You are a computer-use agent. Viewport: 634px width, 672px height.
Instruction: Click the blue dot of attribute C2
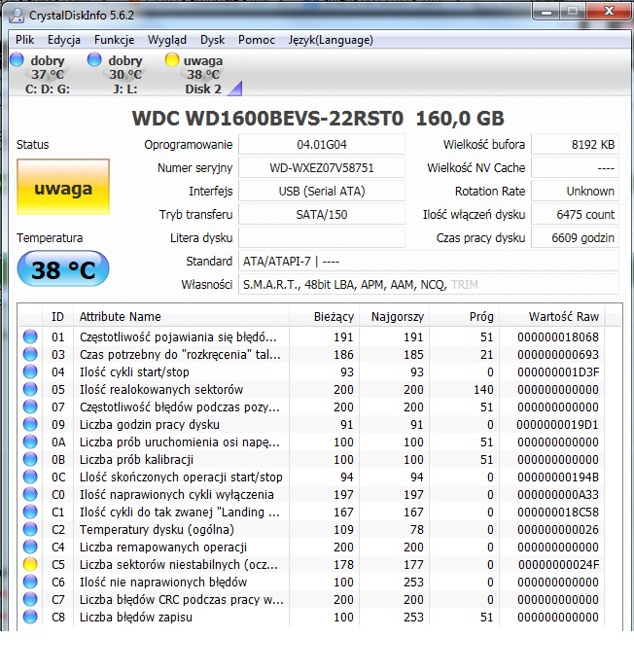click(30, 529)
